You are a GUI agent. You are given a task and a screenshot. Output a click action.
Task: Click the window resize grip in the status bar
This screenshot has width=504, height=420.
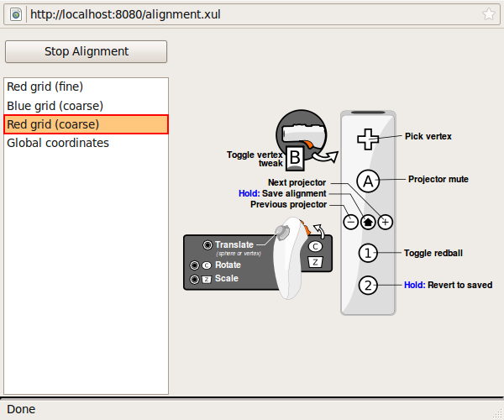tap(497, 413)
